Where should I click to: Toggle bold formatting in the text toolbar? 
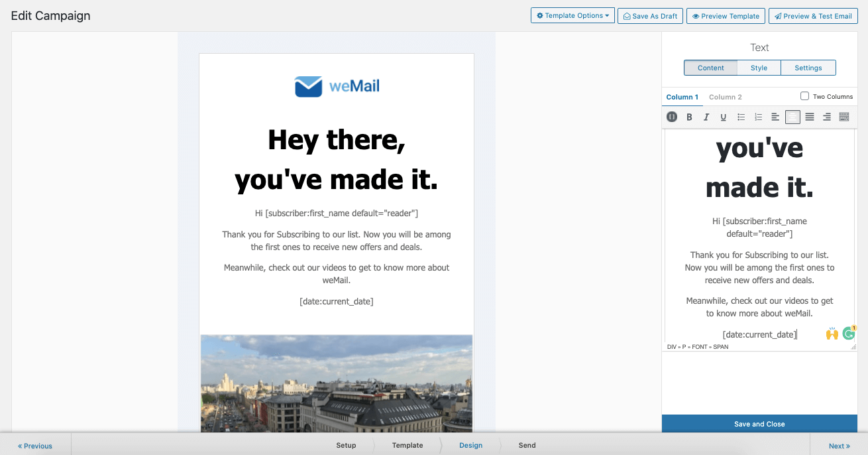(x=689, y=117)
